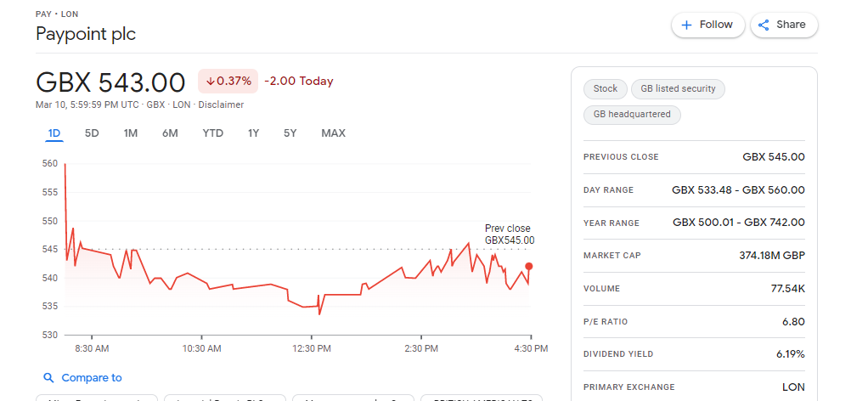Click the 2:30 PM axis label
Screen dimensions: 868x401
pos(422,348)
